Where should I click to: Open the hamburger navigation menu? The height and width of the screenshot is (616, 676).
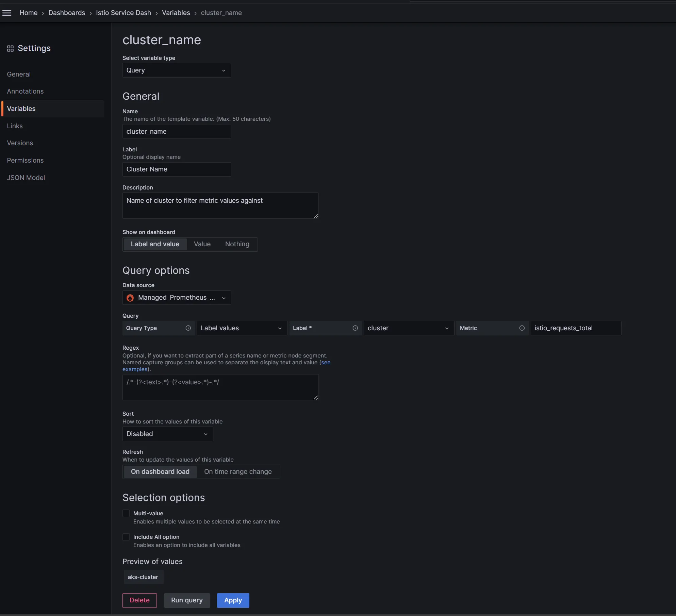tap(7, 13)
